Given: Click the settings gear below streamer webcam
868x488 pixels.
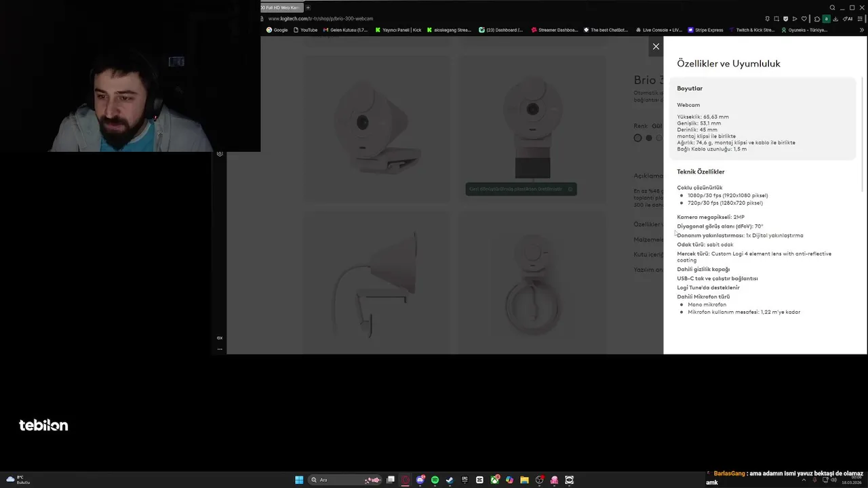Looking at the screenshot, I should pos(220,154).
